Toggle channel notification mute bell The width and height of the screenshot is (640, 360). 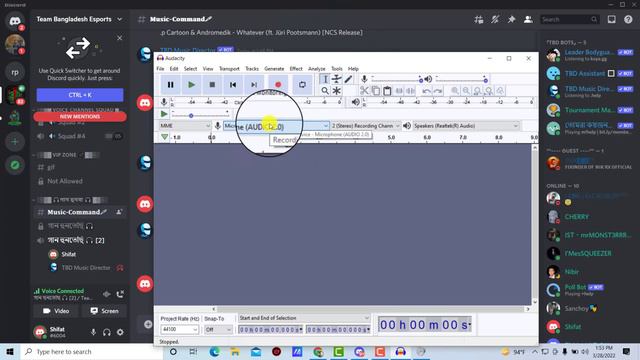tap(495, 19)
